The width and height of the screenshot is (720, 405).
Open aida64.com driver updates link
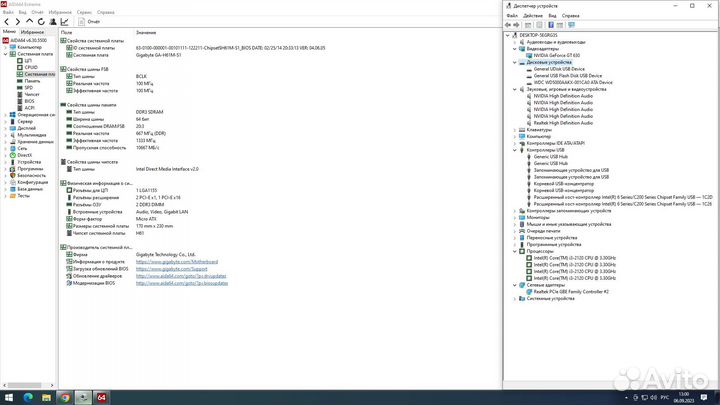(181, 276)
